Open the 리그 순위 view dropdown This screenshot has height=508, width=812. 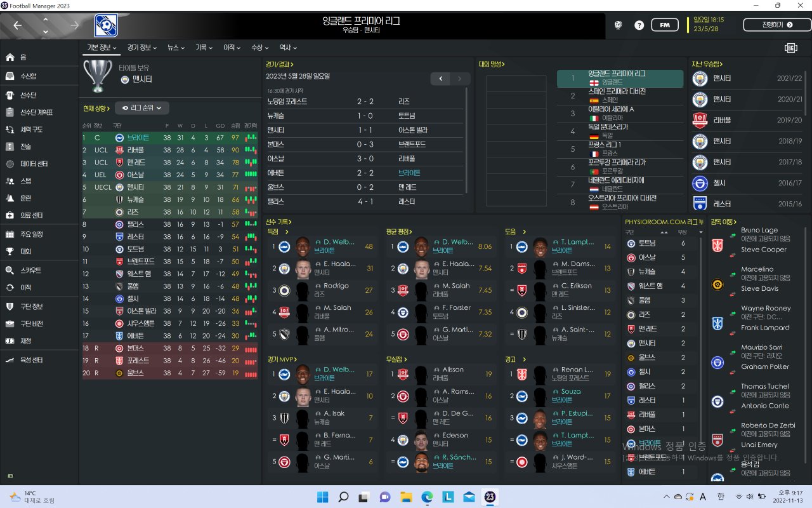point(142,108)
